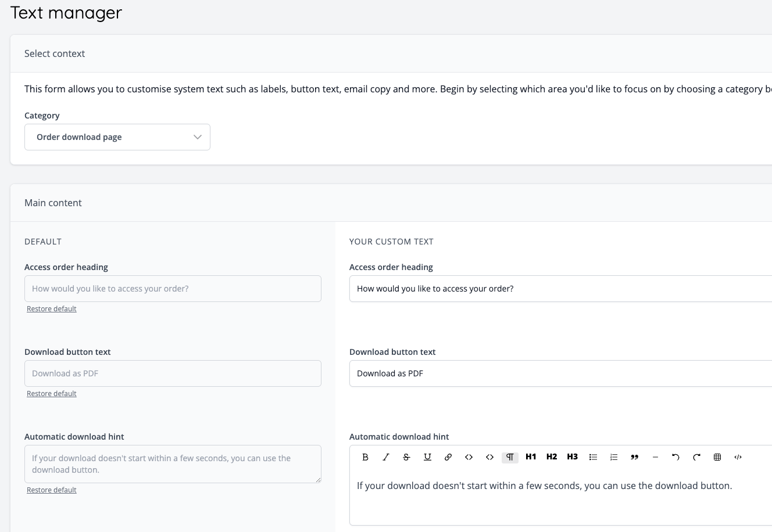This screenshot has height=532, width=772.
Task: Click the custom Download button text field
Action: tap(523, 373)
